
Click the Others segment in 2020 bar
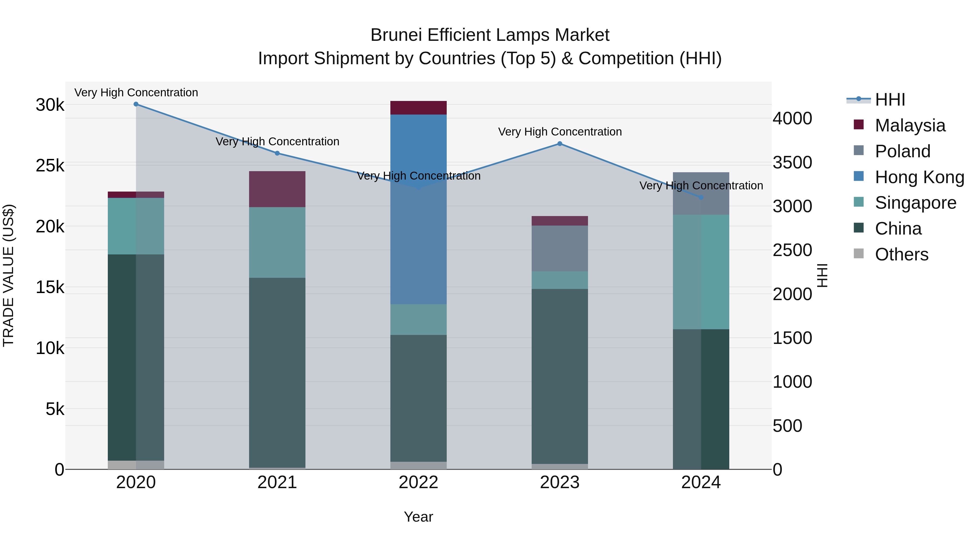136,465
